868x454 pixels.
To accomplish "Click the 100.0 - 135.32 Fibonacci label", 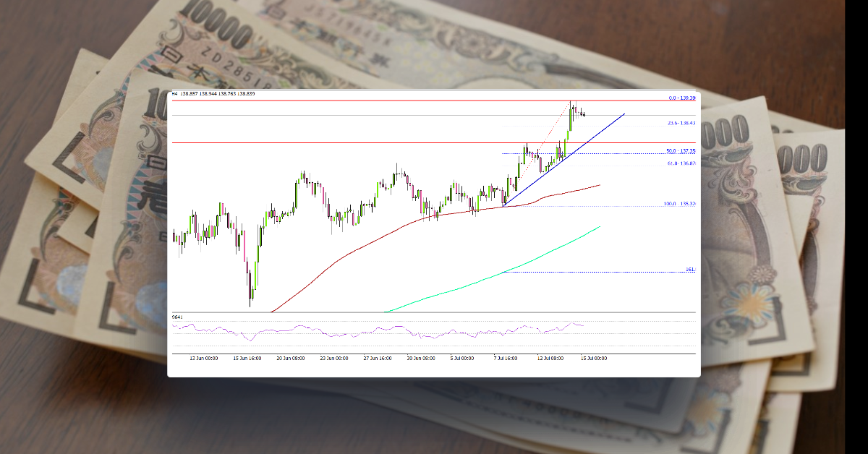I will pos(681,205).
